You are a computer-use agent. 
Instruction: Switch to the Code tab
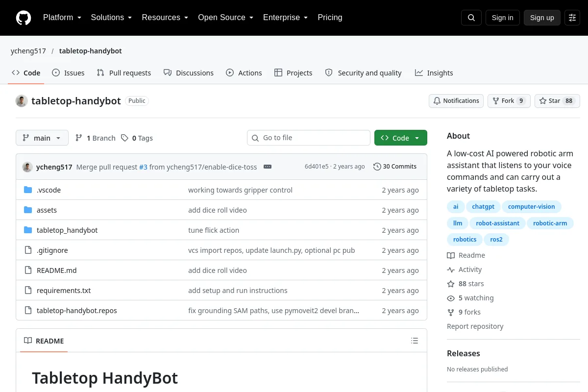coord(26,73)
